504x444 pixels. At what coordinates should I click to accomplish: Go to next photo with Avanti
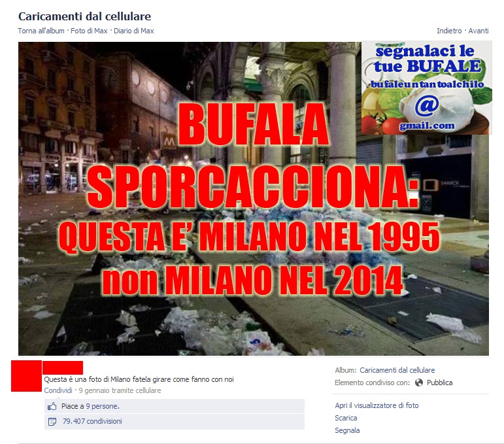click(x=479, y=31)
